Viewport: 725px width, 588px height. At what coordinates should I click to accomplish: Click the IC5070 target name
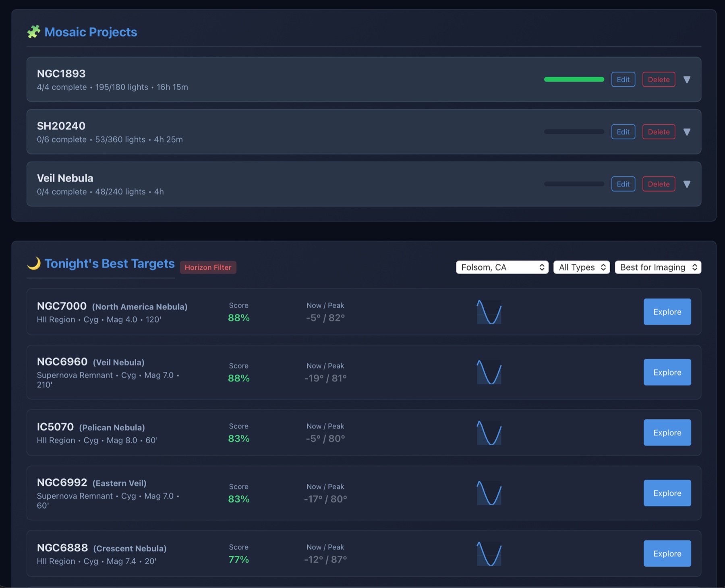click(x=55, y=427)
